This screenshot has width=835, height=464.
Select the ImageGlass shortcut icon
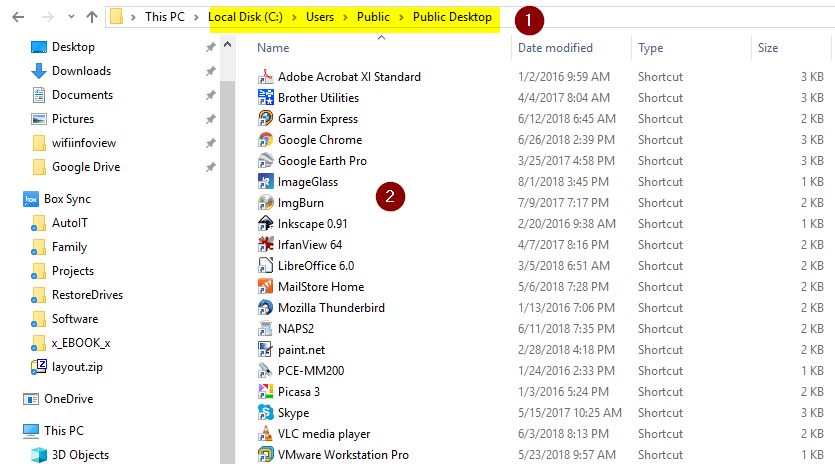[265, 182]
